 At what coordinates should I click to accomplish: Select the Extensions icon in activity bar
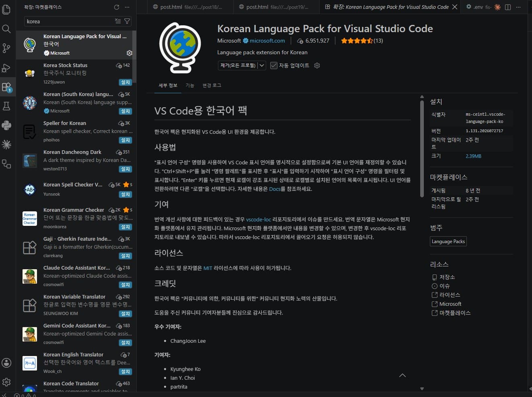point(6,87)
